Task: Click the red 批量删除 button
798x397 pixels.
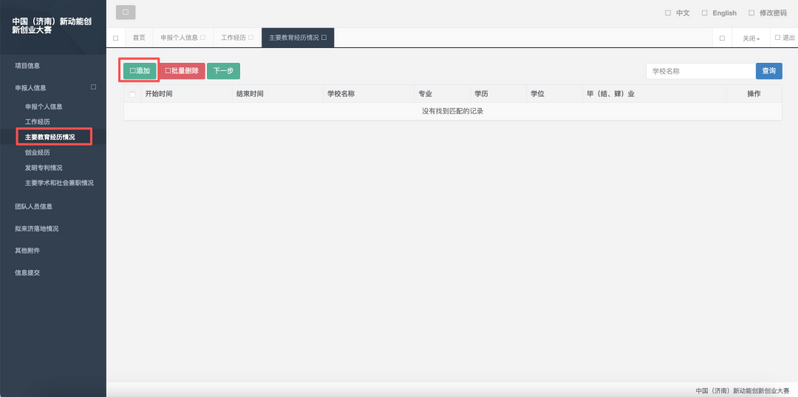Action: (182, 71)
